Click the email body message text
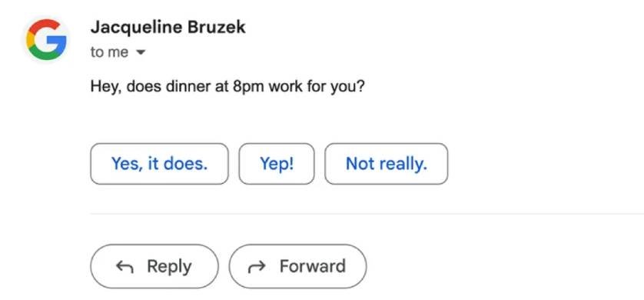Image resolution: width=644 pixels, height=300 pixels. click(227, 87)
